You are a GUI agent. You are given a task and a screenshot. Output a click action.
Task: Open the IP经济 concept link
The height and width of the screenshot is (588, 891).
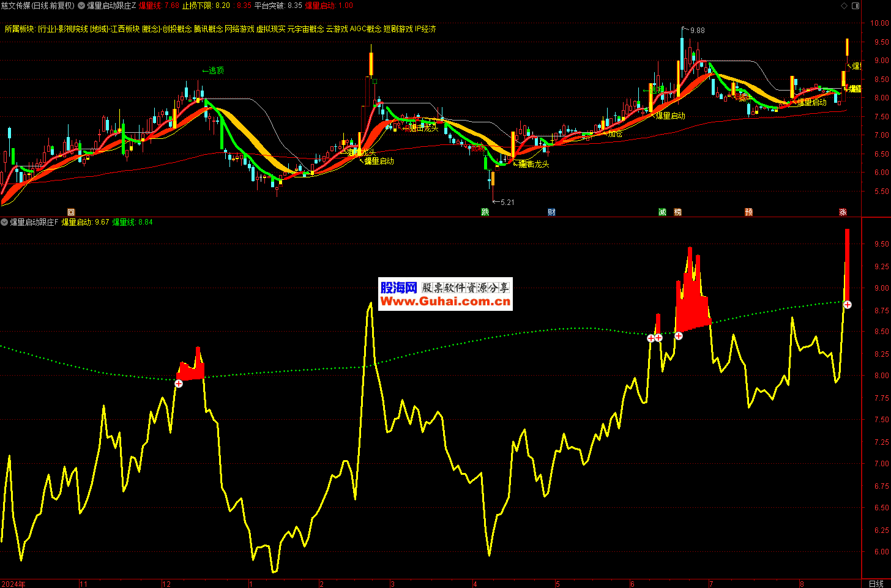(x=425, y=29)
